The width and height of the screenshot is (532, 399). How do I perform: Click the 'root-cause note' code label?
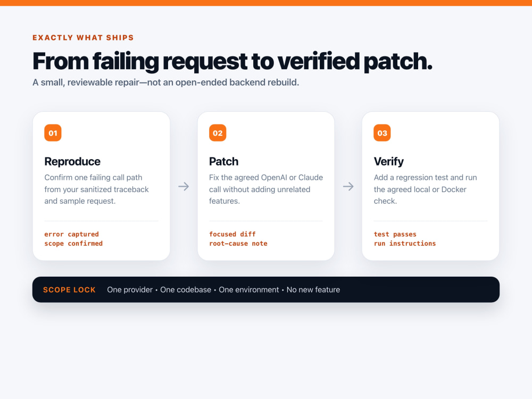click(x=238, y=243)
